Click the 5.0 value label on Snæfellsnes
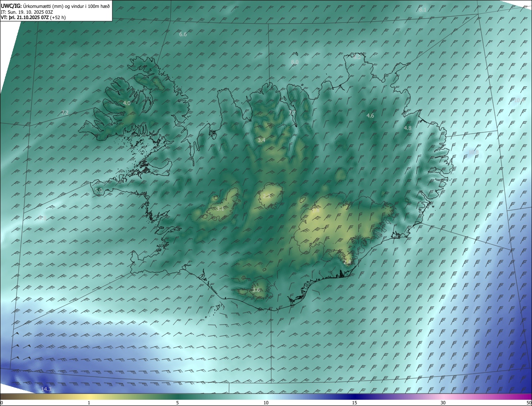 [99, 190]
